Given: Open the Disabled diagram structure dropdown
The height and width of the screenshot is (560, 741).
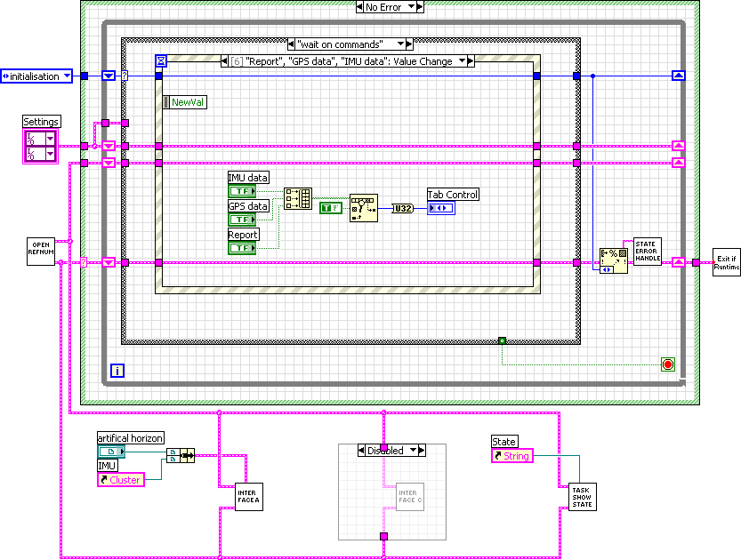Looking at the screenshot, I should coord(413,450).
